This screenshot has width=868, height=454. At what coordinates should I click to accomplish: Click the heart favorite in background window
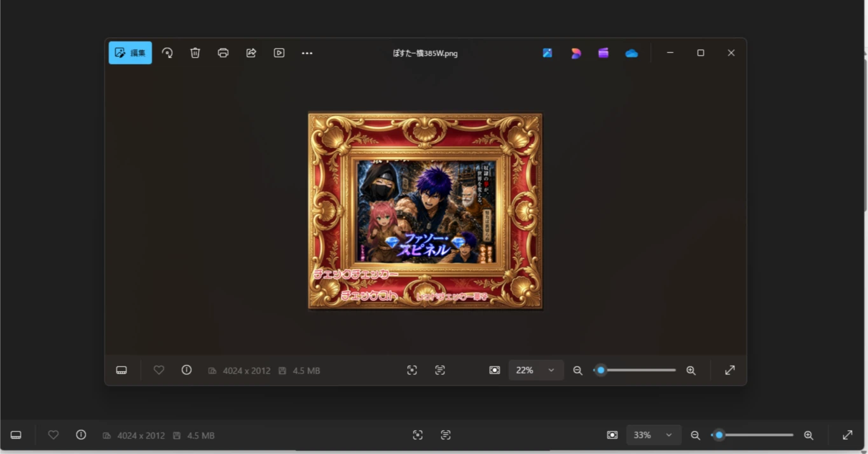(53, 435)
